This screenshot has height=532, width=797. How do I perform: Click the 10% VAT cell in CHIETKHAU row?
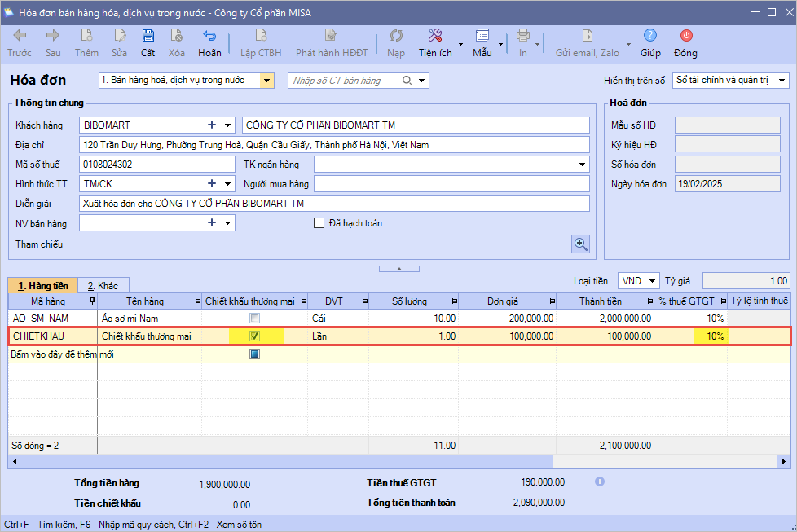pos(691,336)
